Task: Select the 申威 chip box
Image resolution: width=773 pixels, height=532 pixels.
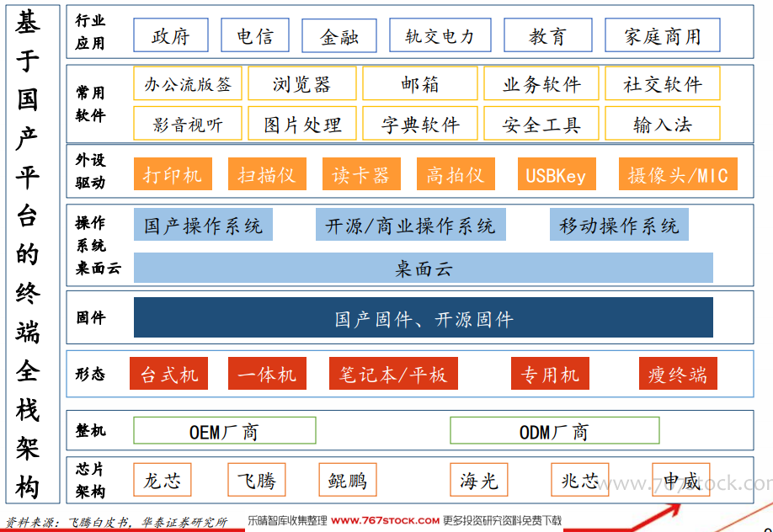Action: (681, 480)
